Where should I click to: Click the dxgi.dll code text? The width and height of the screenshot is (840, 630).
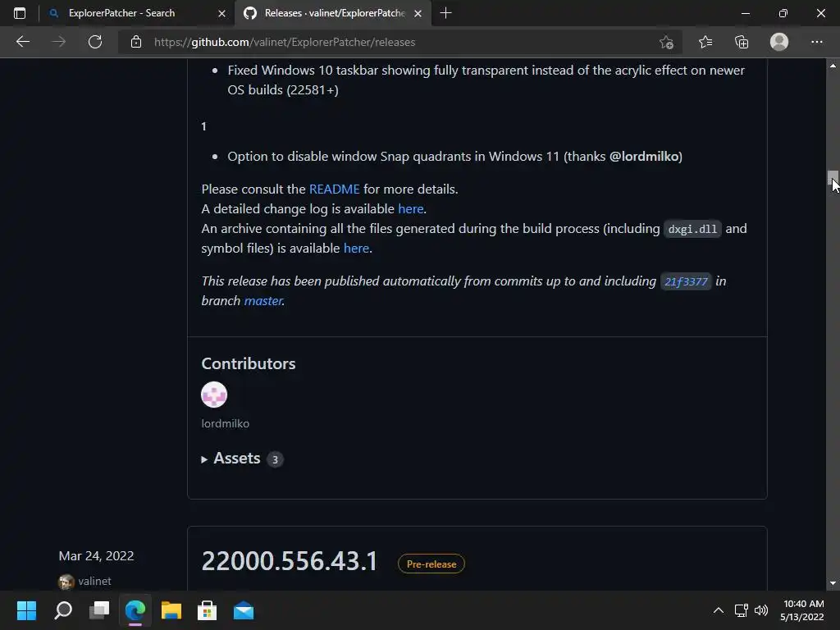692,229
